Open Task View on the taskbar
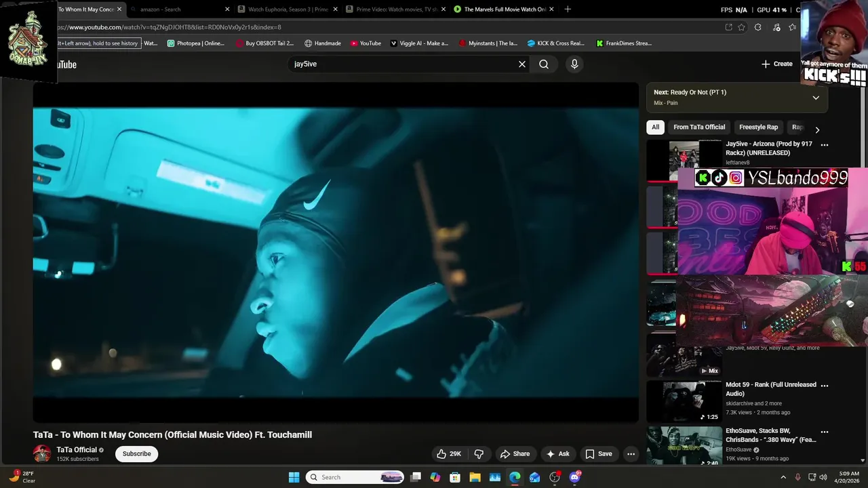868x488 pixels. [x=416, y=477]
